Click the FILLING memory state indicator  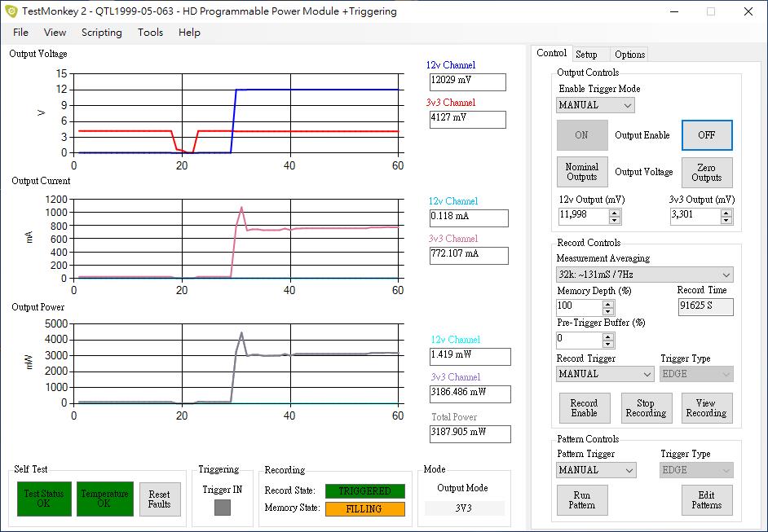[365, 509]
